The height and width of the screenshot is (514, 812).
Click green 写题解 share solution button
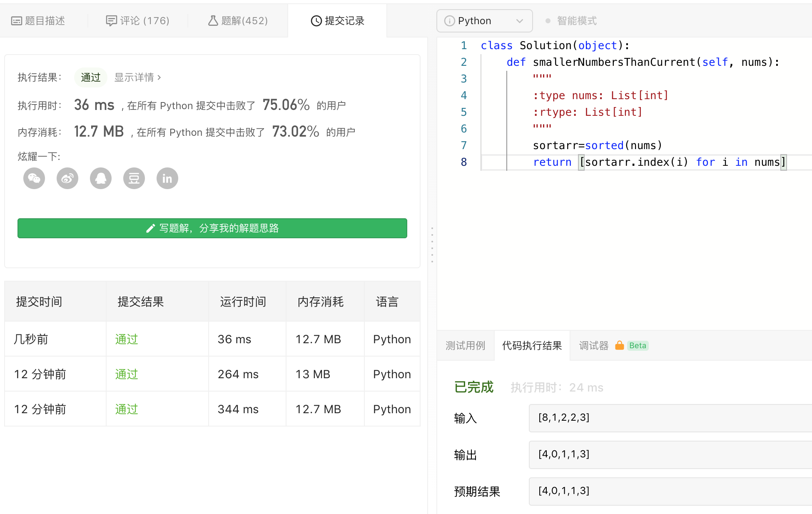pyautogui.click(x=212, y=228)
